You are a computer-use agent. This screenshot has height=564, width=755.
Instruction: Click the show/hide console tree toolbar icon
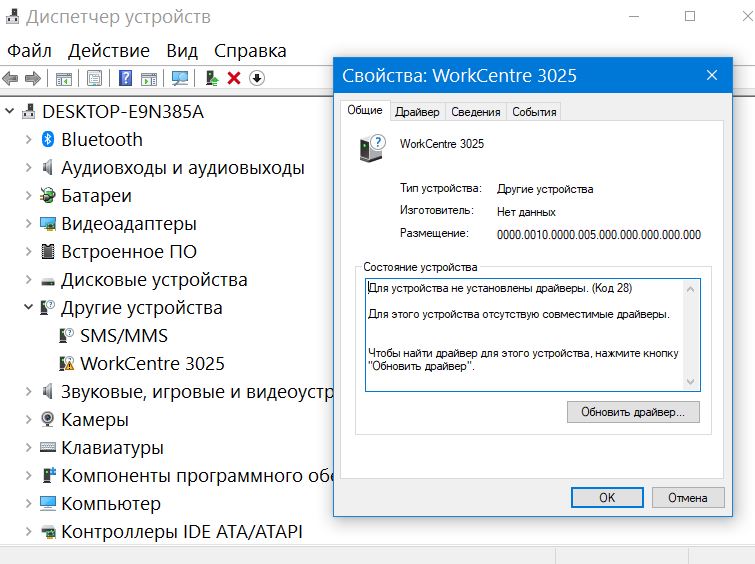click(64, 78)
